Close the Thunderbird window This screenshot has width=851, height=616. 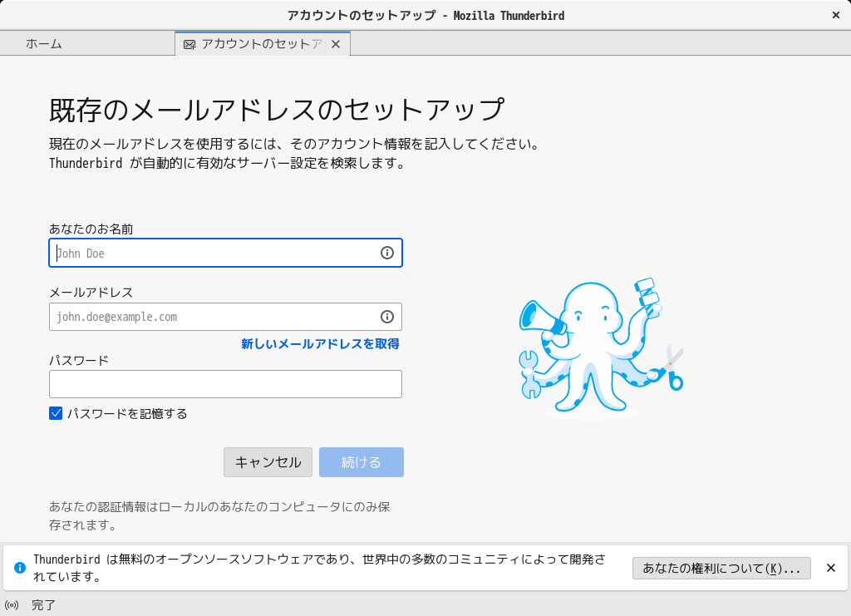click(x=836, y=15)
